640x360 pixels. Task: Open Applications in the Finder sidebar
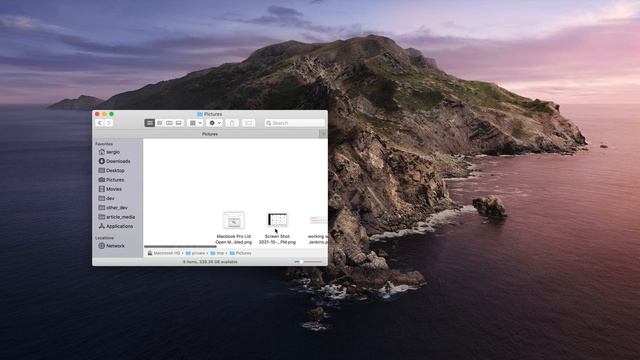click(x=116, y=226)
